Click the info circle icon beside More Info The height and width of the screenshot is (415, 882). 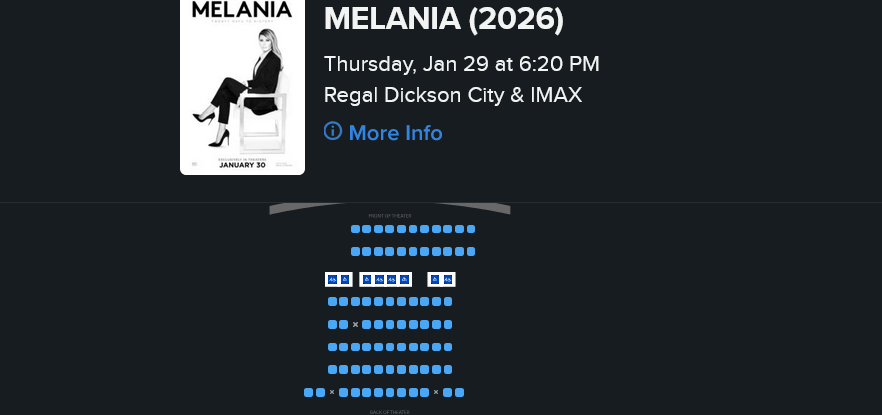coord(333,131)
